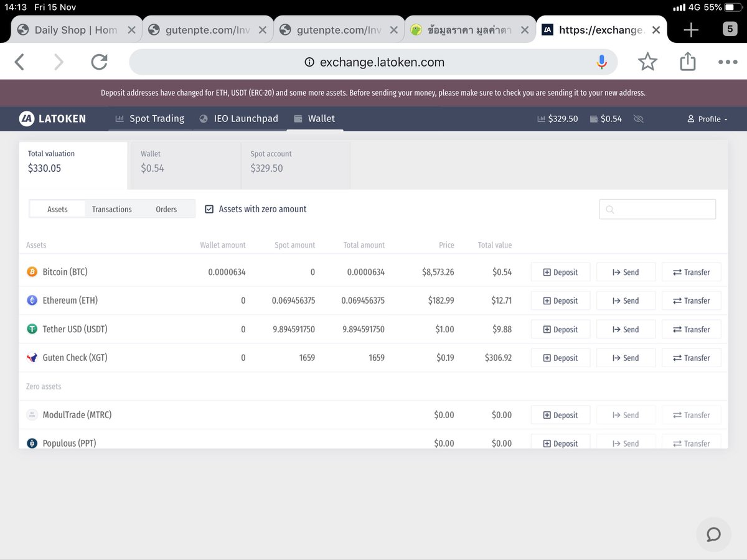
Task: Deposit Guten Check (XGT)
Action: click(560, 358)
